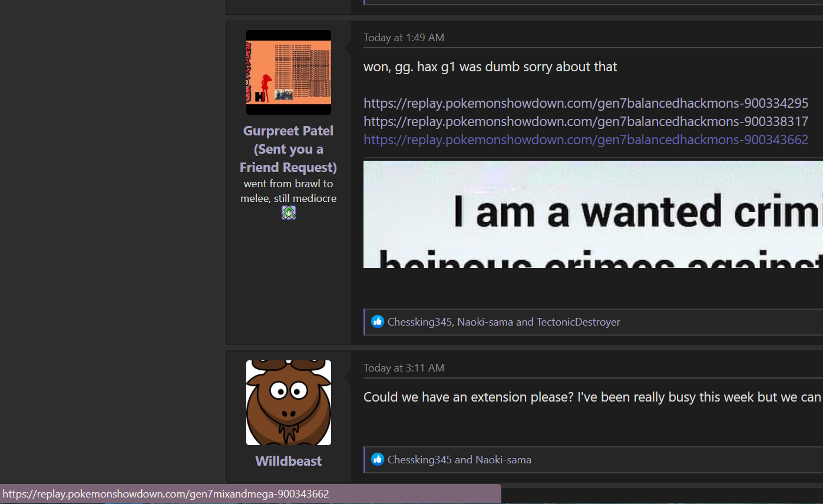Screen dimensions: 823x504
Task: Open Willdbeast's moose avatar
Action: pos(289,403)
